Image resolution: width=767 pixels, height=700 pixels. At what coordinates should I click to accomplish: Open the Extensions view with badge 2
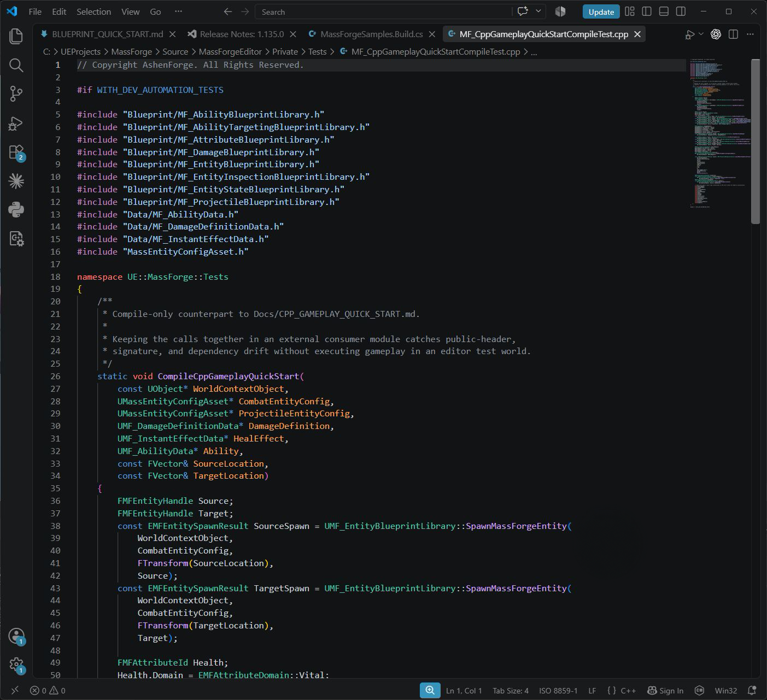(16, 152)
